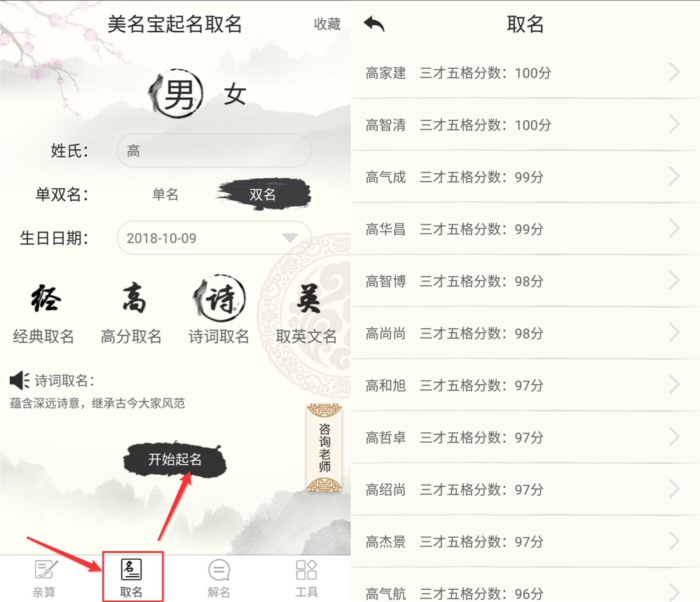Click the 姓氏 input field
700x602 pixels.
click(214, 151)
